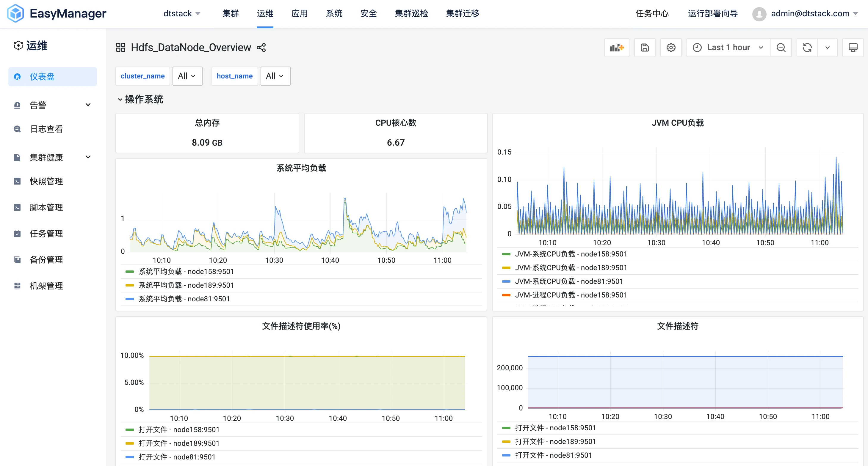
Task: Open the 系统平均负载 panel title menu
Action: pos(301,168)
